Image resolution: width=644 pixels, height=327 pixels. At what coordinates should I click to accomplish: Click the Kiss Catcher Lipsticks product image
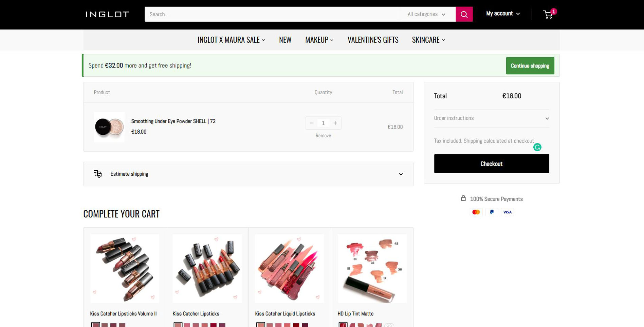[207, 268]
